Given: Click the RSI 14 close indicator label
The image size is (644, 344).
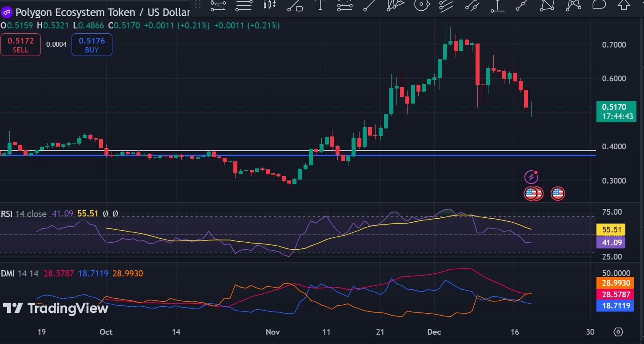Looking at the screenshot, I should [x=24, y=214].
